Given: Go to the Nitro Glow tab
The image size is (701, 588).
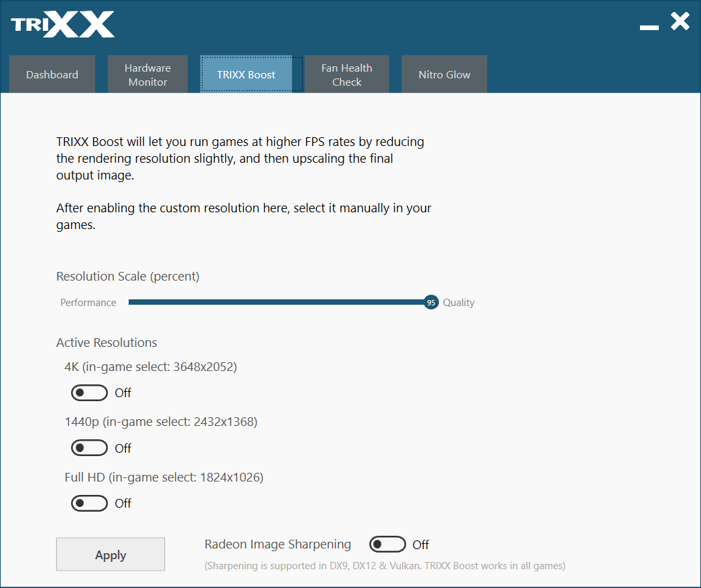Looking at the screenshot, I should pos(444,74).
